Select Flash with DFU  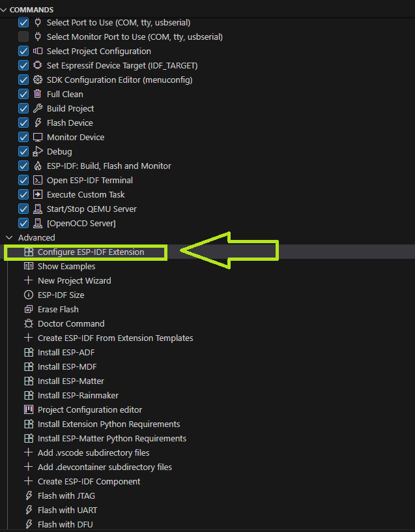point(65,524)
